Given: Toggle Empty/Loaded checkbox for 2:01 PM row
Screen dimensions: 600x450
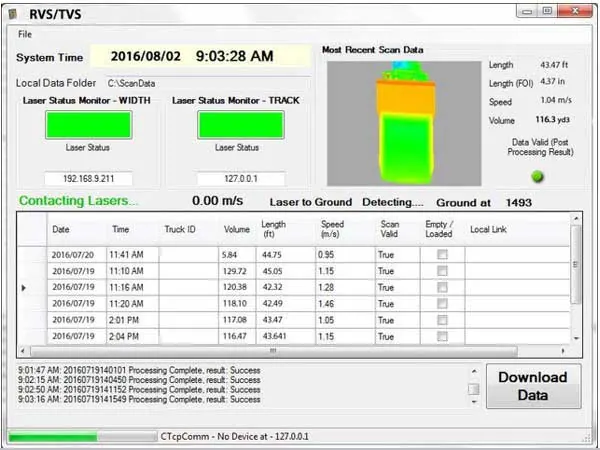Looking at the screenshot, I should coord(442,320).
